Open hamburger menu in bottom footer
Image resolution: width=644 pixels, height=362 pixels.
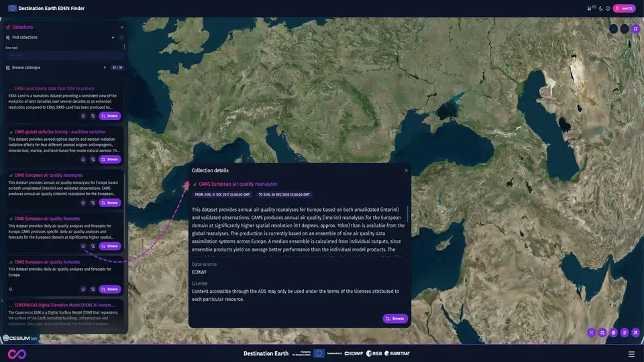pyautogui.click(x=631, y=354)
